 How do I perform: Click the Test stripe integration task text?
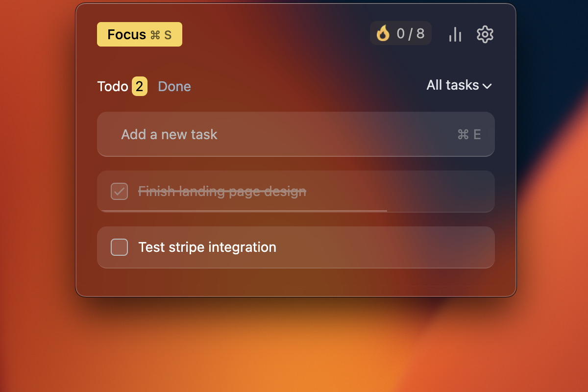point(208,247)
